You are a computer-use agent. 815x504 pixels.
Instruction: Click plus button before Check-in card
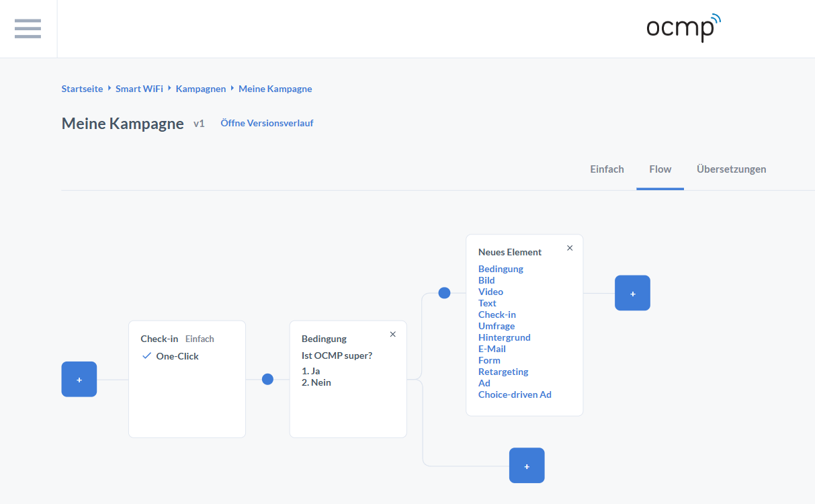click(x=79, y=380)
